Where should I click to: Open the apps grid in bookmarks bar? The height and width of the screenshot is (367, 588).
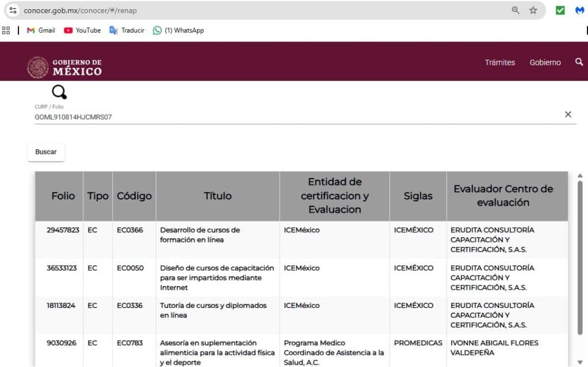coord(6,30)
